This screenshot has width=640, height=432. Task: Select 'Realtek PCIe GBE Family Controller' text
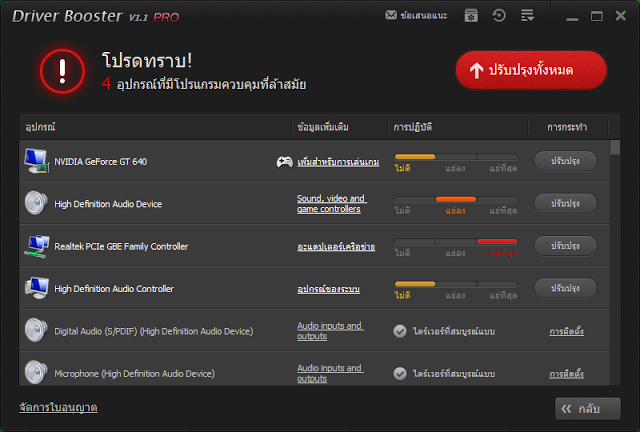121,246
